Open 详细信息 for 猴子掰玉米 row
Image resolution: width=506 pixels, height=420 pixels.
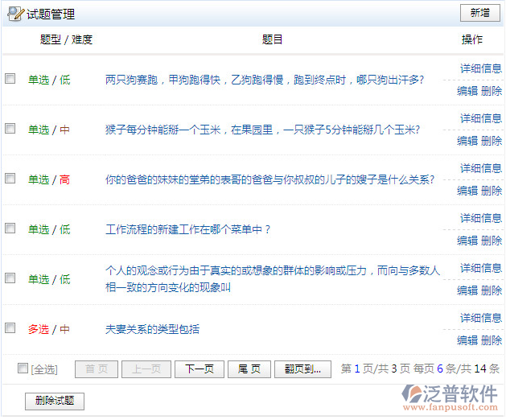[481, 118]
